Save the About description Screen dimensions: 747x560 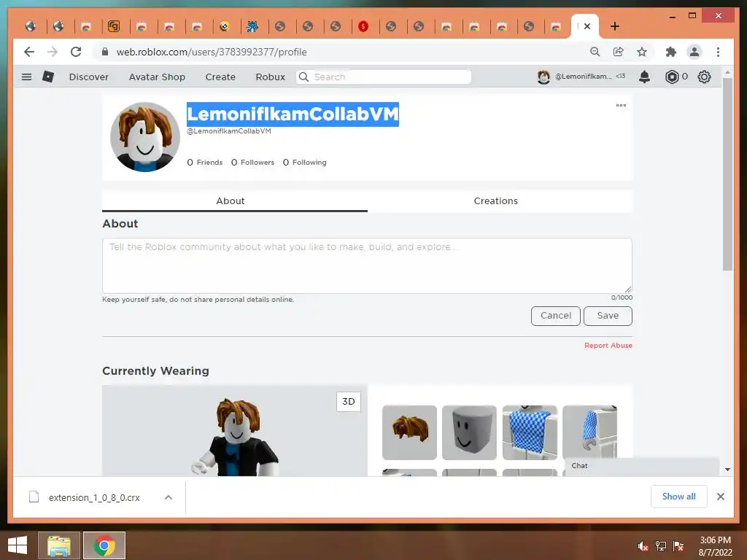coord(608,316)
